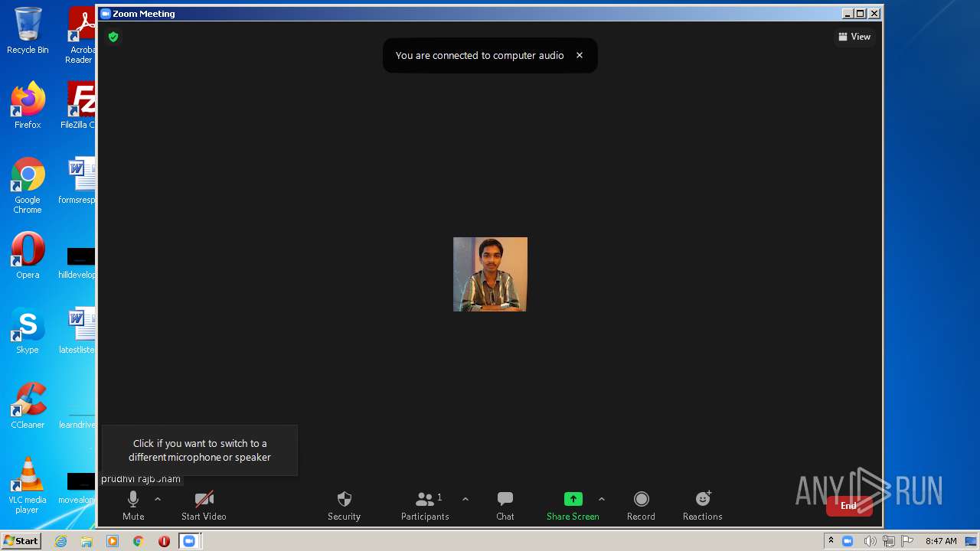The image size is (980, 551).
Task: Open the Chat panel
Action: 505,506
